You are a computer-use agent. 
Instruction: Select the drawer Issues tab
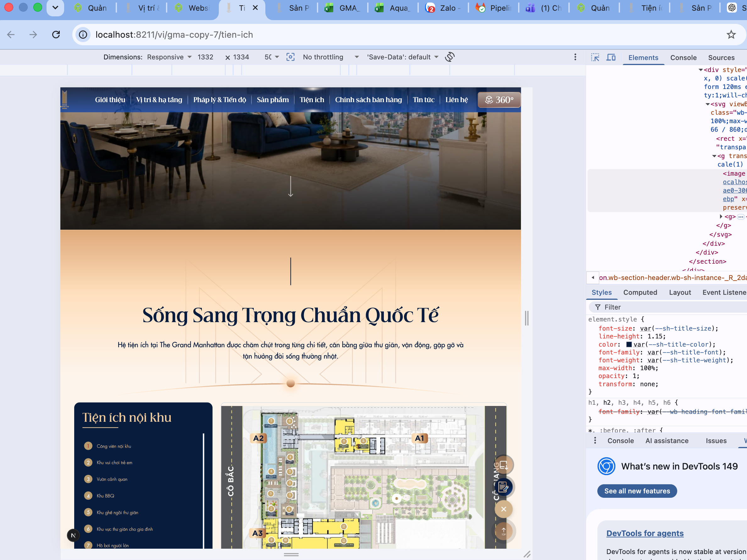(716, 441)
